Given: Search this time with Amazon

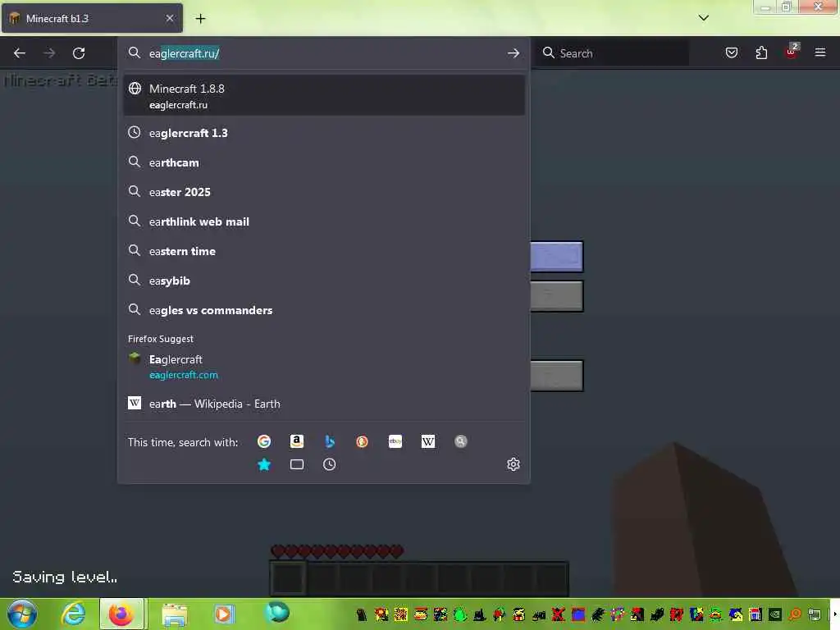Looking at the screenshot, I should click(297, 441).
